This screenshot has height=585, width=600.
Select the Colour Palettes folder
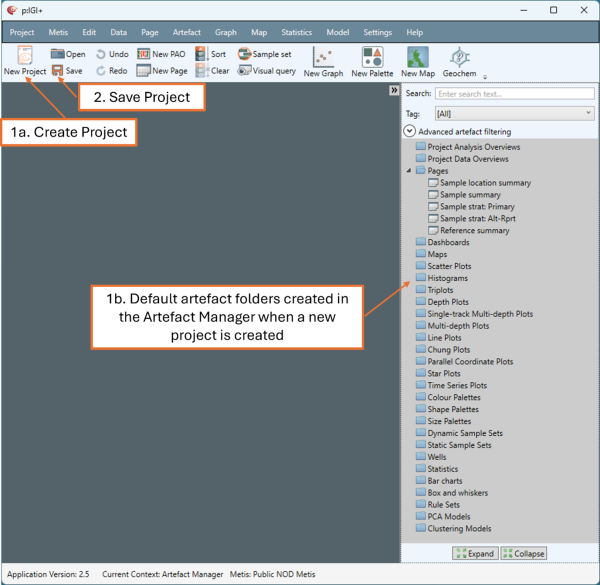[453, 398]
